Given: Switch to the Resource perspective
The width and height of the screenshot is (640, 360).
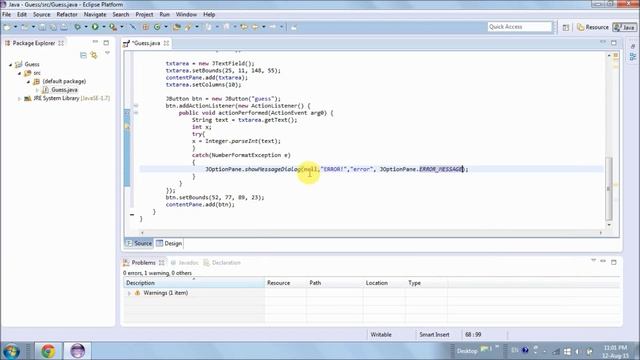Looking at the screenshot, I should click(593, 27).
